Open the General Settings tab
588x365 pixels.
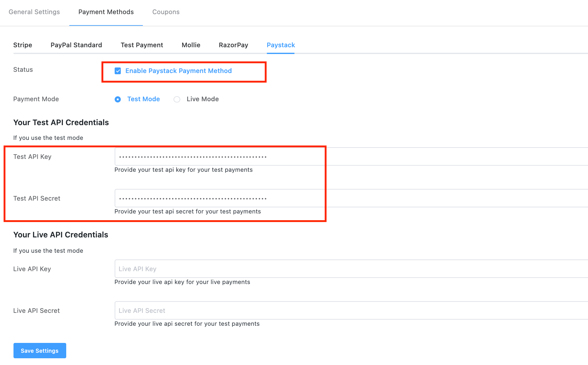(x=34, y=12)
